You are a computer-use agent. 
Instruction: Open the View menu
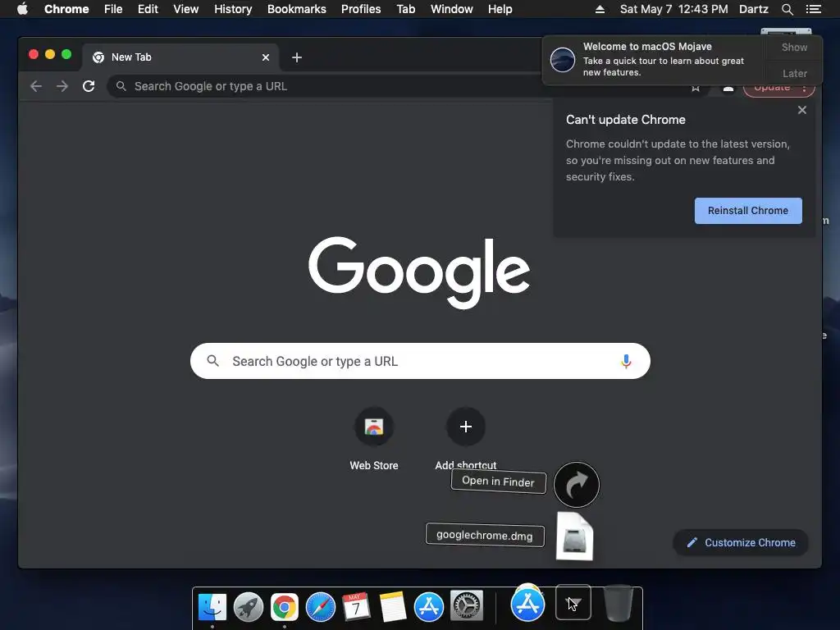pyautogui.click(x=186, y=9)
